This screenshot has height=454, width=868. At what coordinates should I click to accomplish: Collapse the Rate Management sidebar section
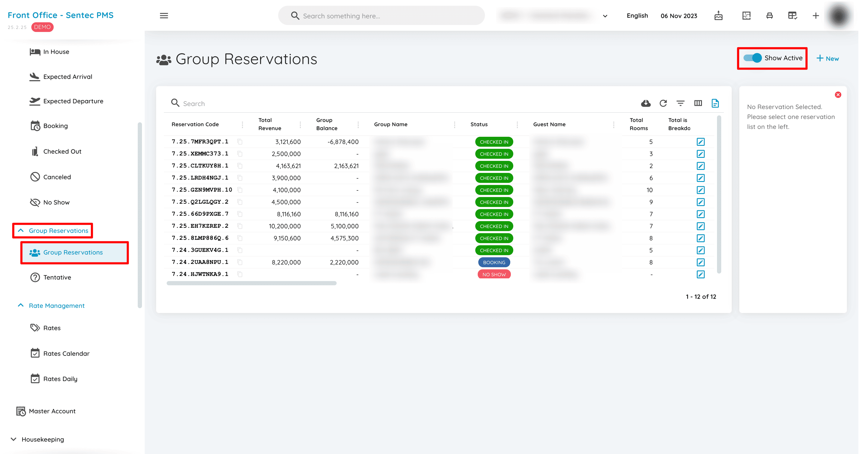click(20, 305)
